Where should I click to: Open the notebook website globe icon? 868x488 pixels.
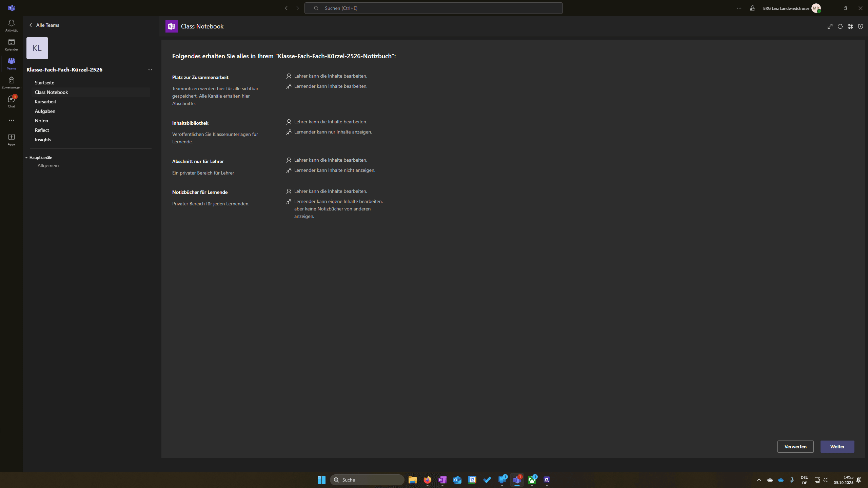pos(850,26)
